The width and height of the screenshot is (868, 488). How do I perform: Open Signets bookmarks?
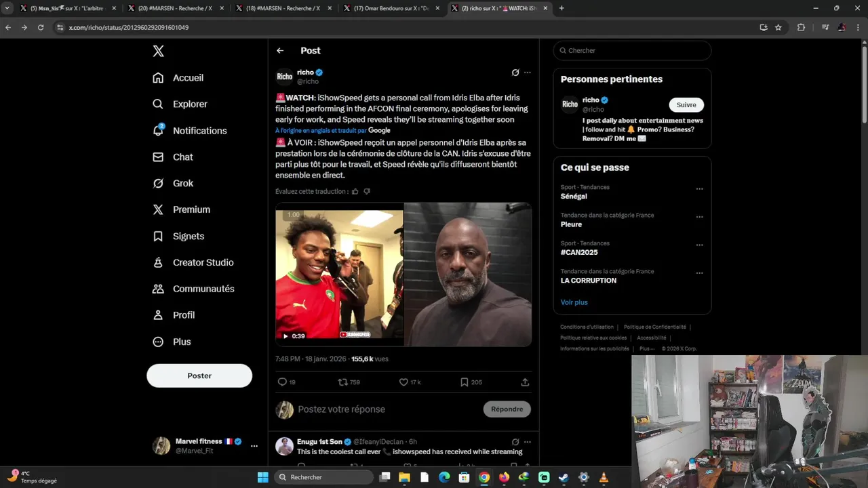coord(178,237)
